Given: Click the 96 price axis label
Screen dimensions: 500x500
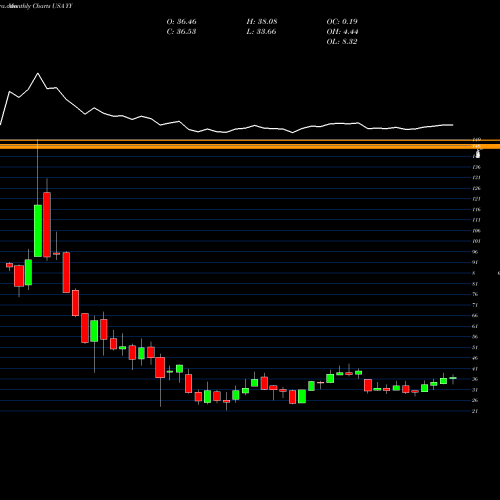Looking at the screenshot, I should [x=475, y=252].
